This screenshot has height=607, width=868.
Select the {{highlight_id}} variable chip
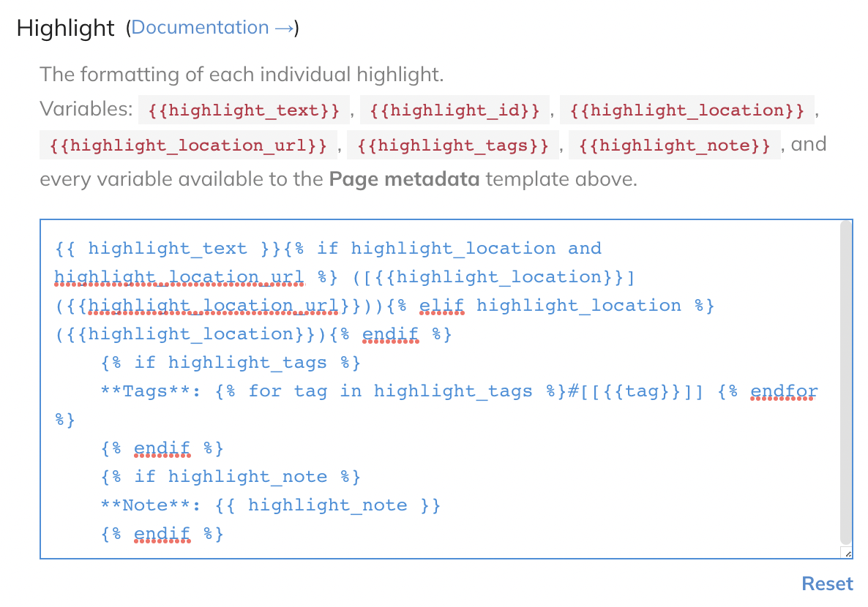coord(454,110)
